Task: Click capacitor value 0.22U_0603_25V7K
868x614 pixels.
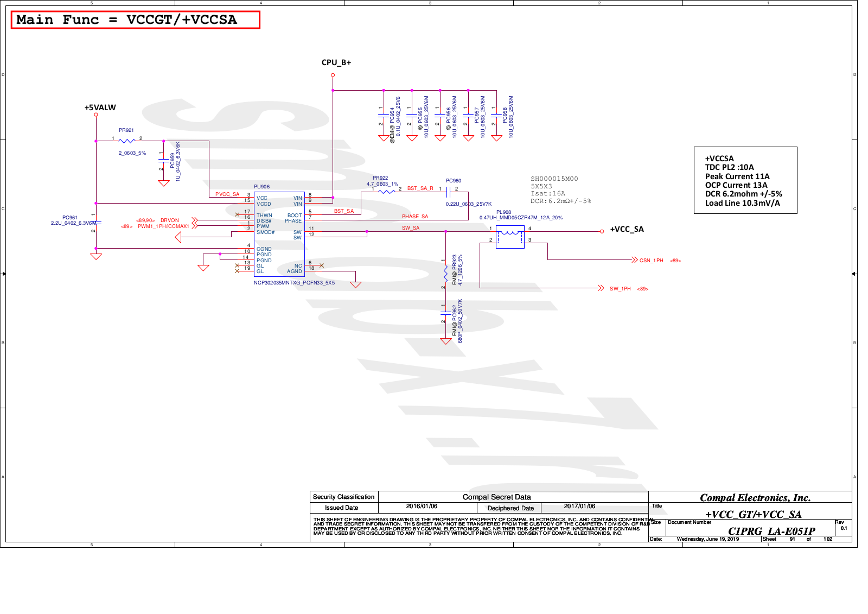Action: pyautogui.click(x=469, y=204)
